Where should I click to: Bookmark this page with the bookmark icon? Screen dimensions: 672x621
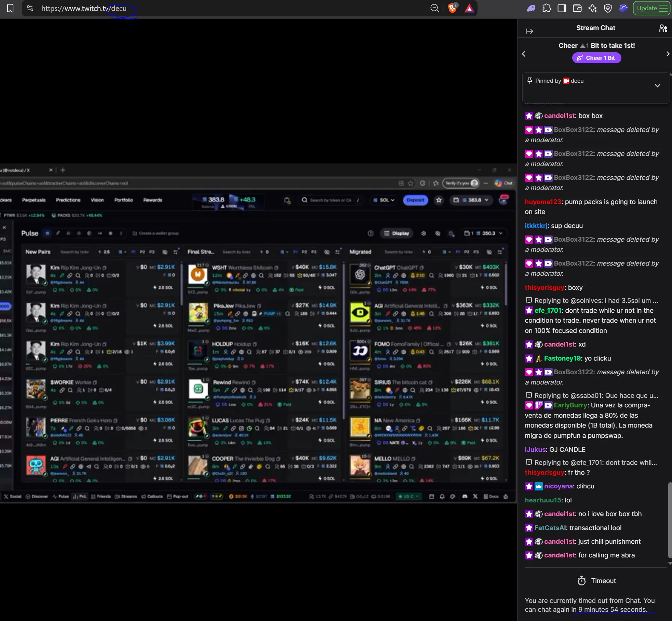tap(10, 8)
